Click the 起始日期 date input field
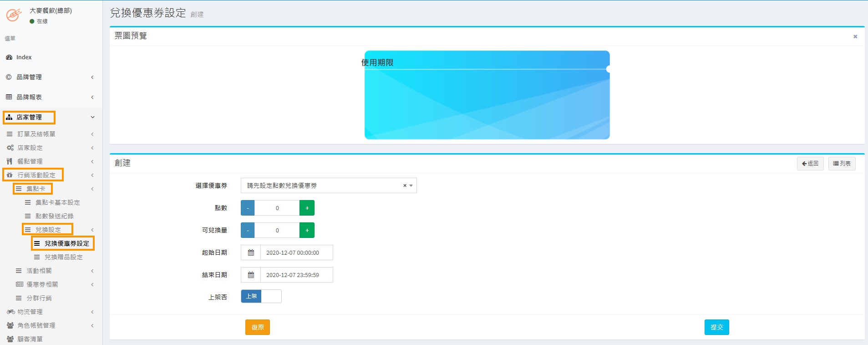868x345 pixels. point(296,252)
